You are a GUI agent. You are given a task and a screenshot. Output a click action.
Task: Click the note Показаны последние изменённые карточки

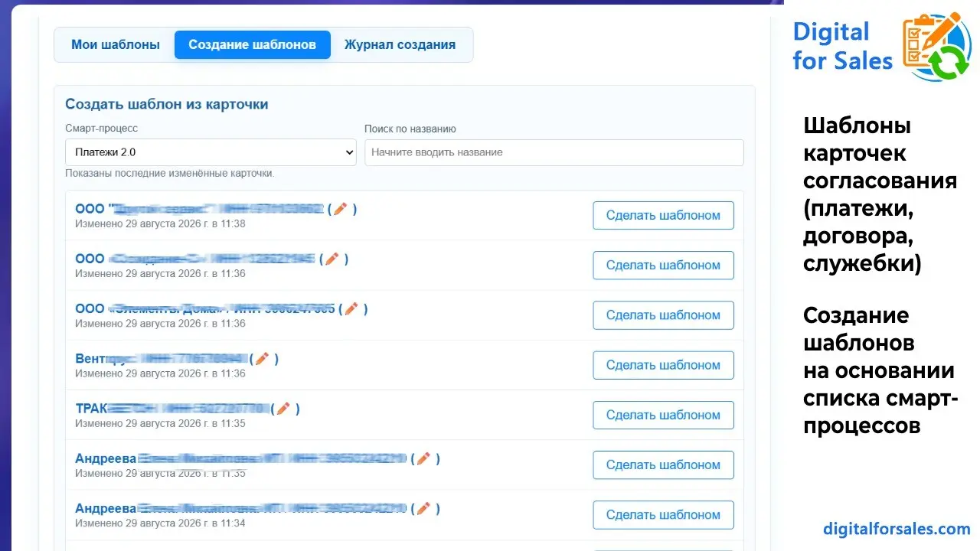click(x=170, y=174)
